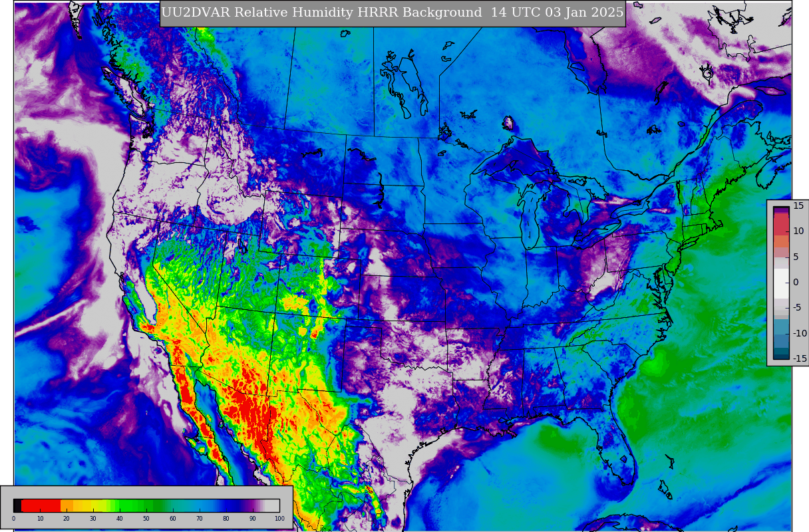Viewport: 809px width, 532px height.
Task: Select the "100" tick label on the humidity colorbar
Action: point(279,519)
